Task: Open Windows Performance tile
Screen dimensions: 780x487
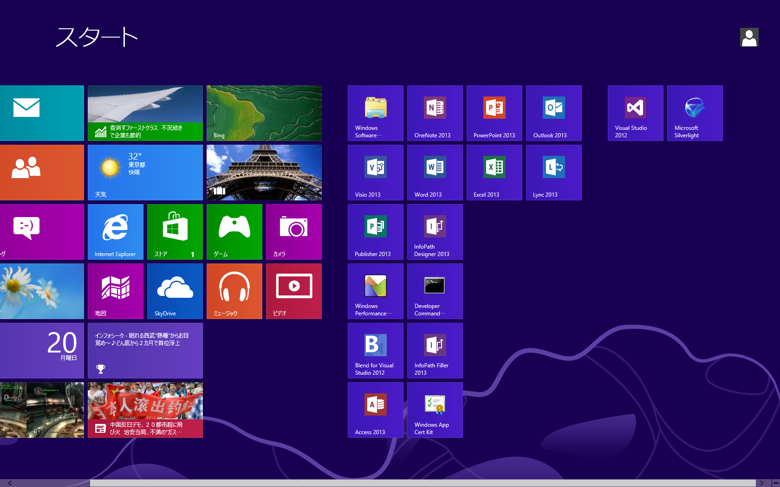Action: click(376, 291)
